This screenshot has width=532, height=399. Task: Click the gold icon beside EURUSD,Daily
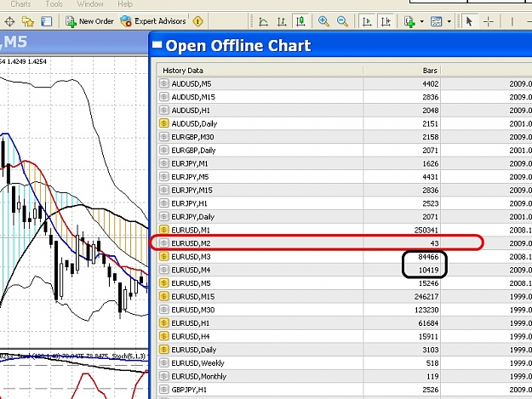(164, 350)
